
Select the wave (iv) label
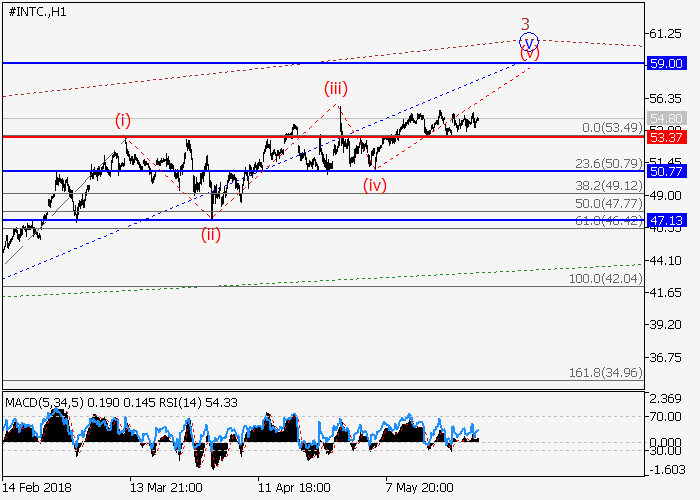point(375,185)
